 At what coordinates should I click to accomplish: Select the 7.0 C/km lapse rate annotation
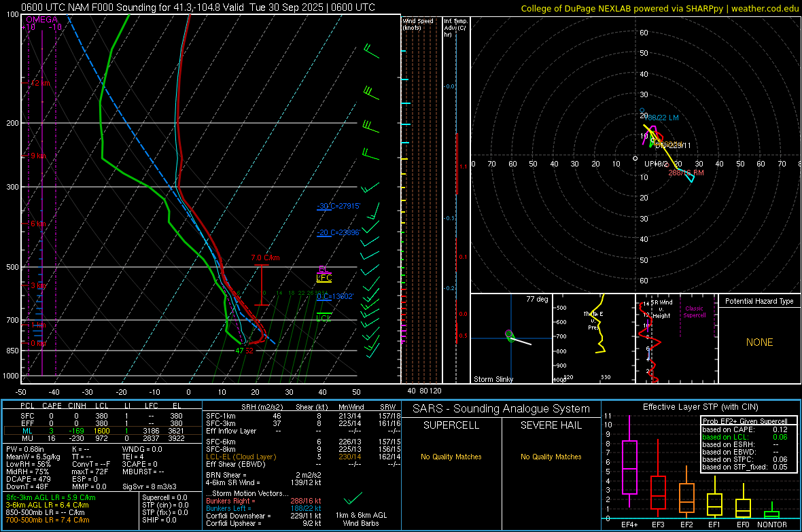tap(266, 258)
